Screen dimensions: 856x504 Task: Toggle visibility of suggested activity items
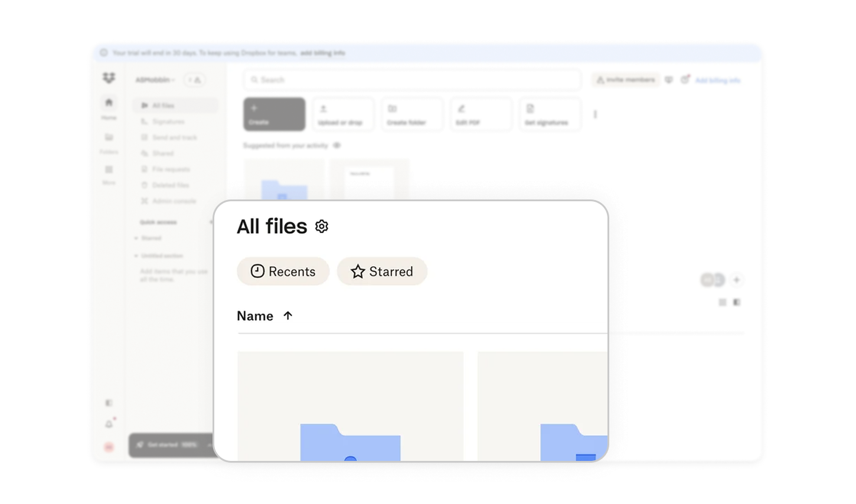tap(336, 145)
